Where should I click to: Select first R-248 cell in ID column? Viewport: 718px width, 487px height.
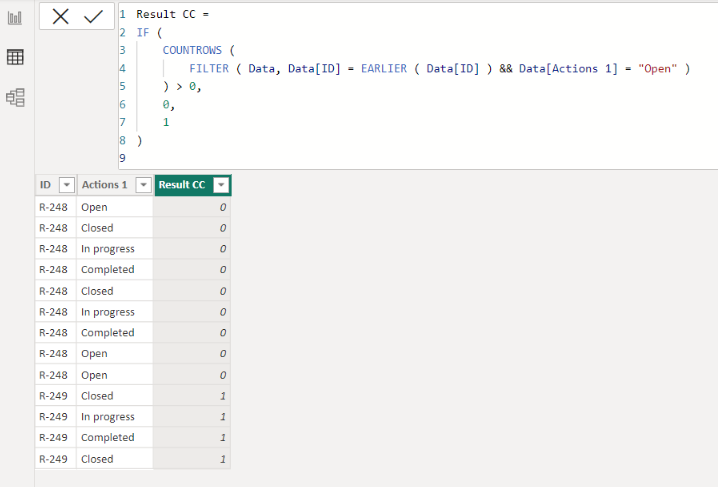pos(54,207)
